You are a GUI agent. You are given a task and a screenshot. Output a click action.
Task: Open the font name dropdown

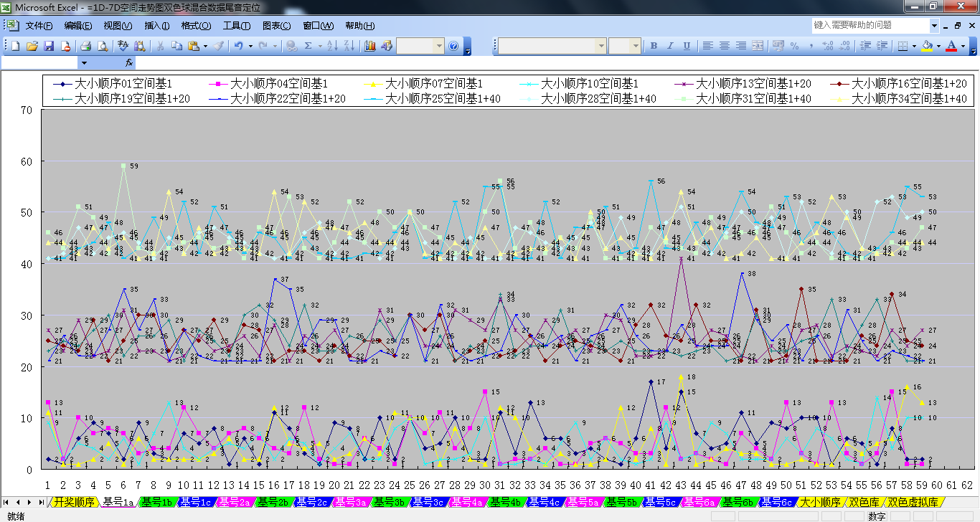pos(601,46)
